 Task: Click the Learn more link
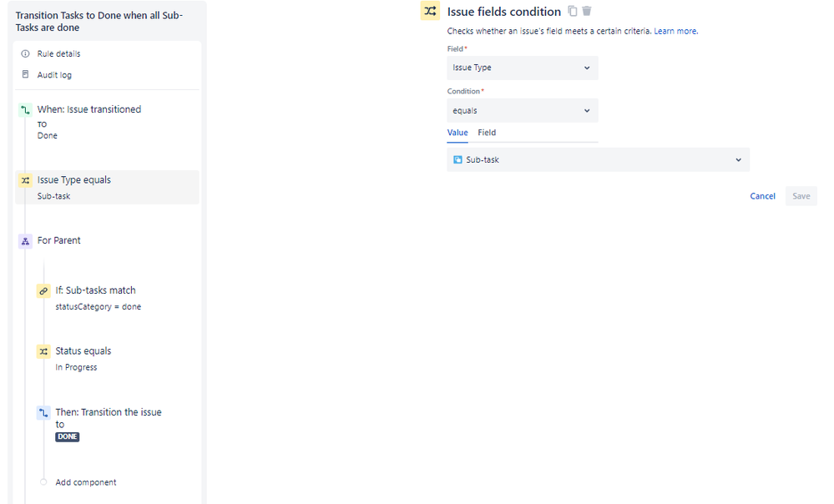pos(675,30)
